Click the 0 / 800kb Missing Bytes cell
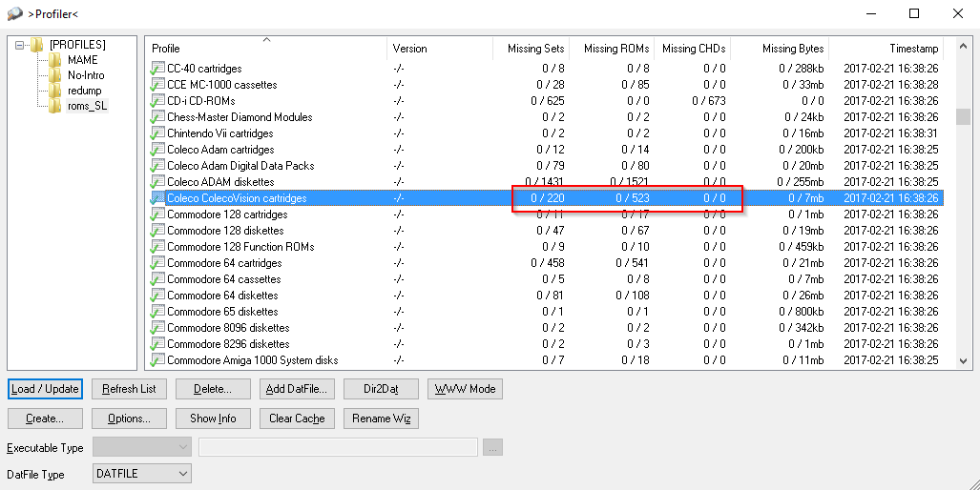 (803, 312)
